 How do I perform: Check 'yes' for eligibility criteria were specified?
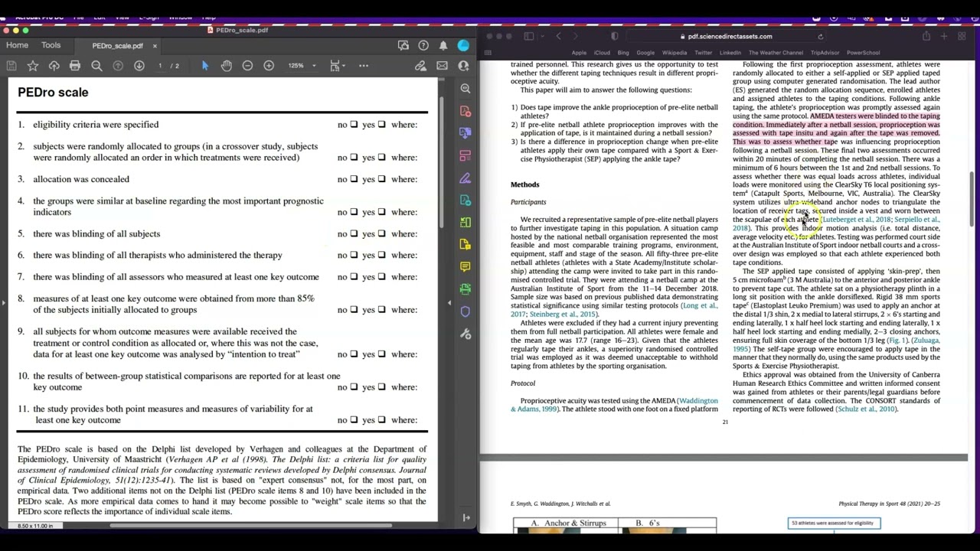[x=381, y=125]
